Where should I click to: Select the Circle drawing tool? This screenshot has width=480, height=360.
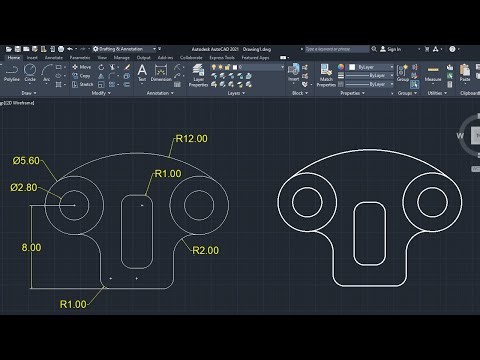click(30, 73)
